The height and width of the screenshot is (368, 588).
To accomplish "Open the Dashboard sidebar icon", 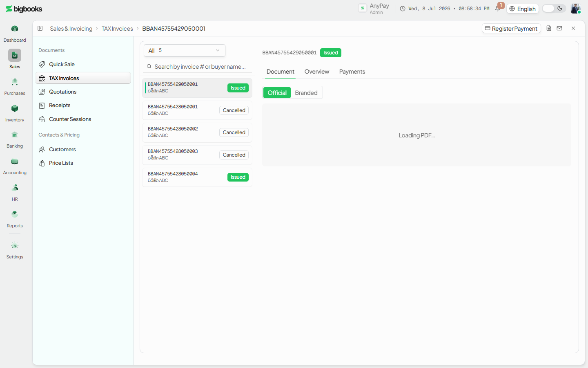I will click(x=15, y=29).
